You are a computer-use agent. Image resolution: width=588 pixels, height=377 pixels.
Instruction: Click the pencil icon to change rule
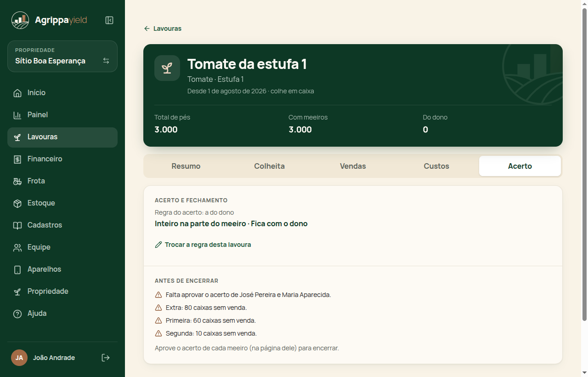[158, 245]
